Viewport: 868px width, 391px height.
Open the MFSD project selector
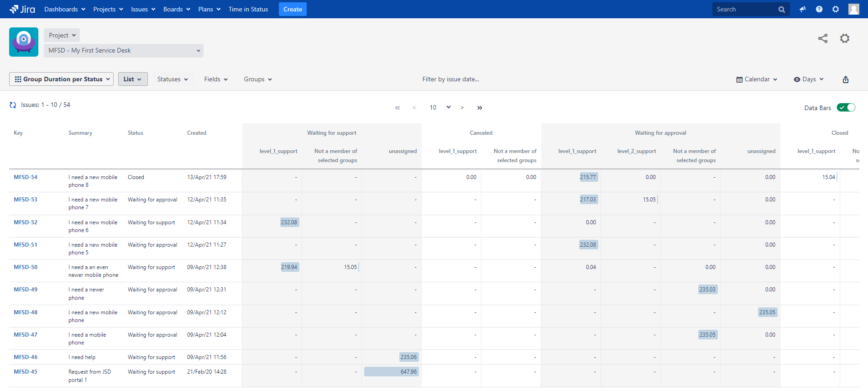click(x=124, y=51)
